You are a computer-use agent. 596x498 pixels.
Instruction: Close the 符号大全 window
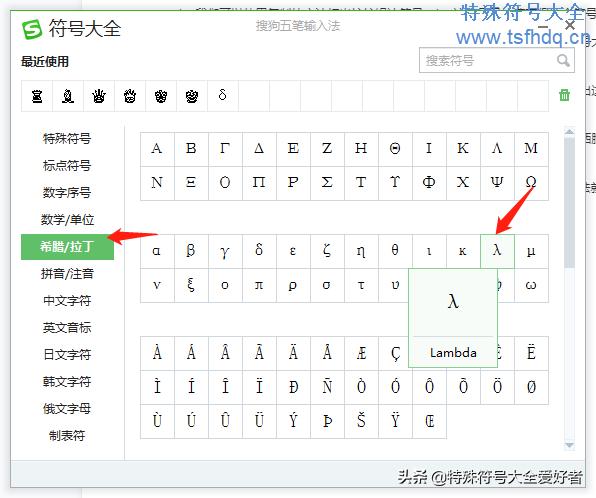point(569,25)
